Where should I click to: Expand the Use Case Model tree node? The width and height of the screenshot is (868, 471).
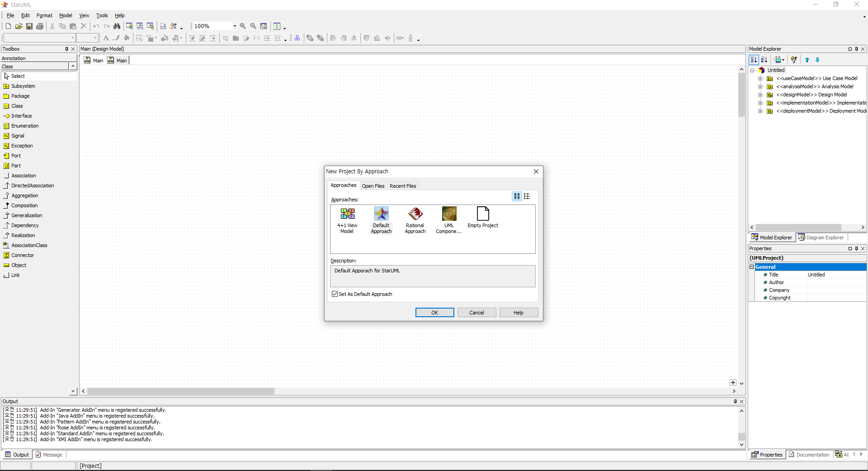pyautogui.click(x=760, y=79)
